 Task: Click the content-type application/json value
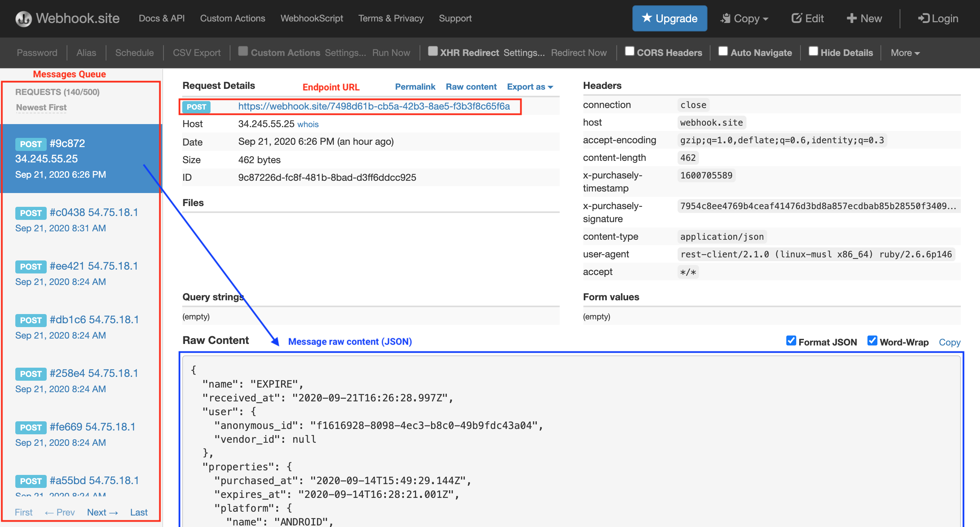click(722, 237)
